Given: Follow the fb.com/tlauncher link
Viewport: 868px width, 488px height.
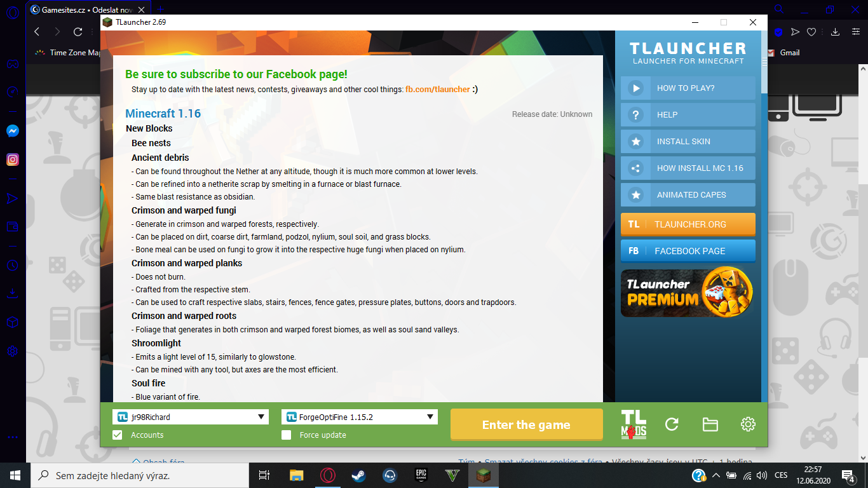Looking at the screenshot, I should pyautogui.click(x=437, y=90).
